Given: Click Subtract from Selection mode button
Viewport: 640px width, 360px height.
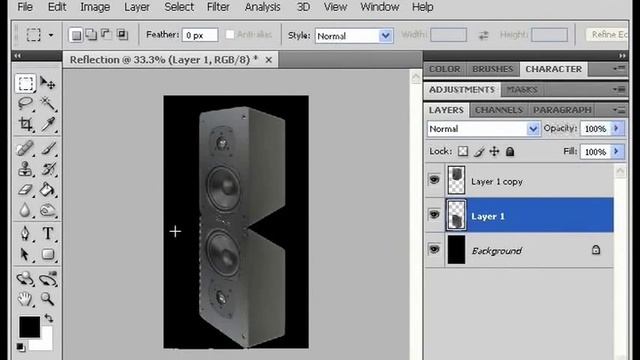Looking at the screenshot, I should tap(106, 35).
